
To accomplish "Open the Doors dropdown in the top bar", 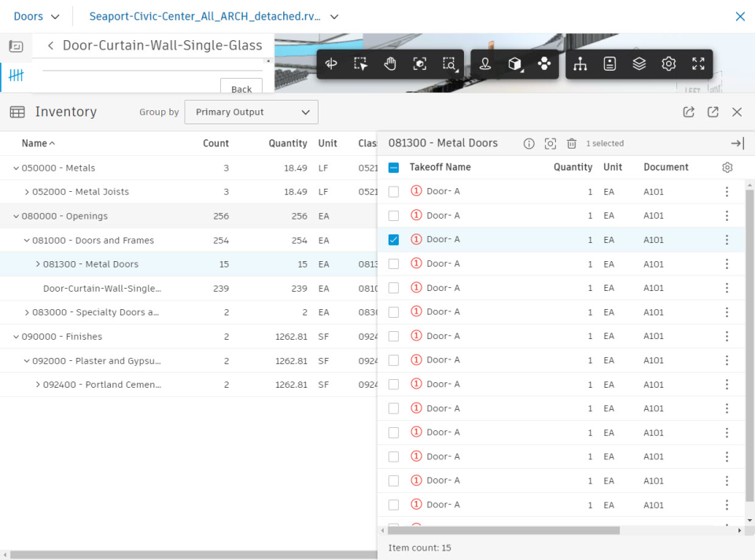I will pos(36,16).
